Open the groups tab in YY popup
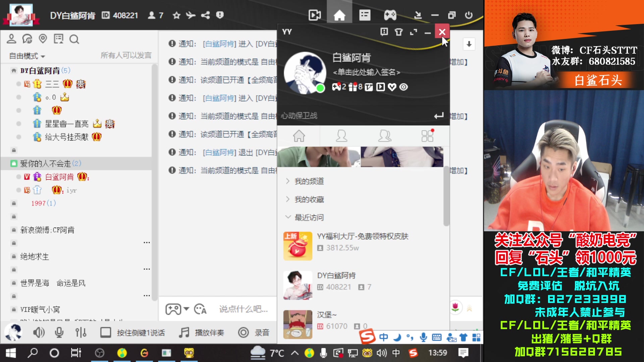Viewport: 644px width, 362px height. pos(384,136)
